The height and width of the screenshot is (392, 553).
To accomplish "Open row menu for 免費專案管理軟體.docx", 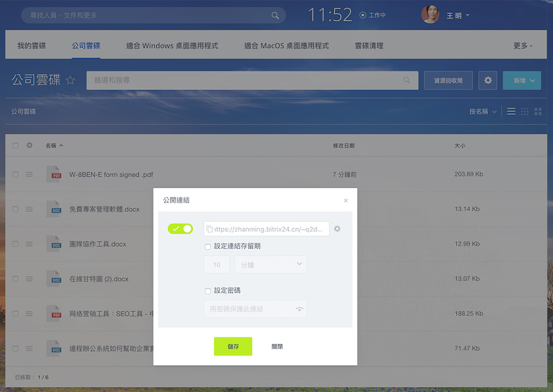I will tap(29, 209).
